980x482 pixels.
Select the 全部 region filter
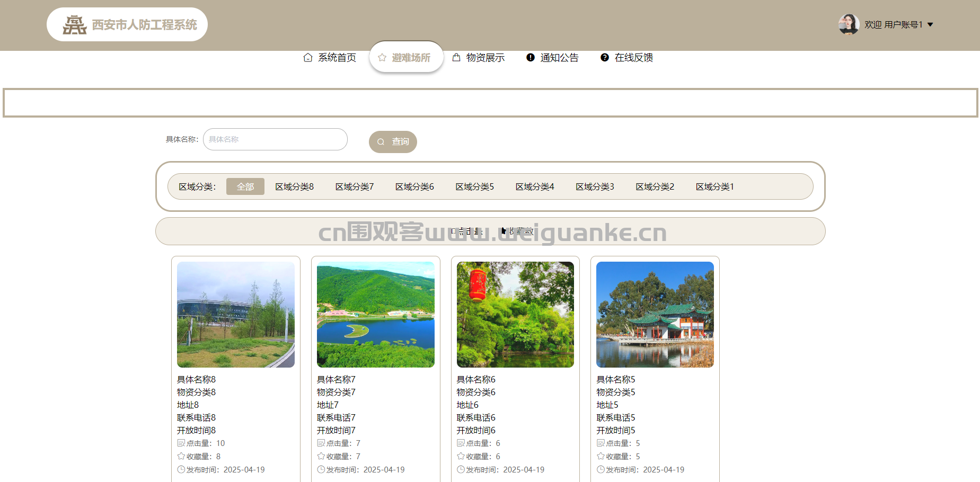245,186
